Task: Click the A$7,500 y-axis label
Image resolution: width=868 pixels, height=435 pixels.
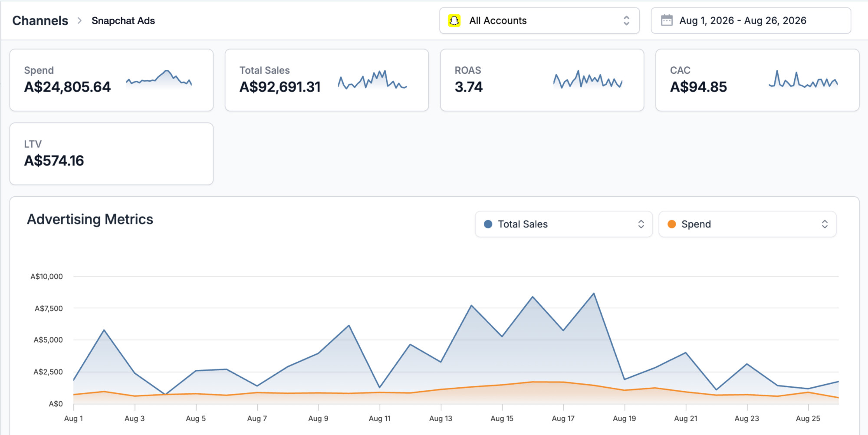Action: point(49,309)
